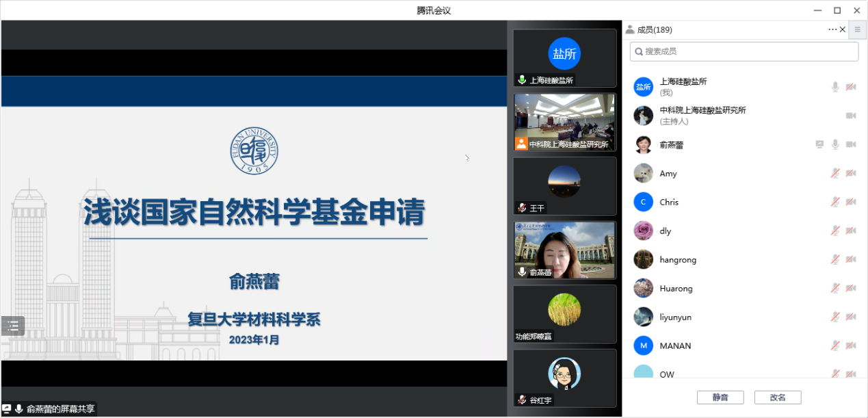Click Chris's disabled camera icon
Screen dimensions: 868x418
click(x=851, y=202)
